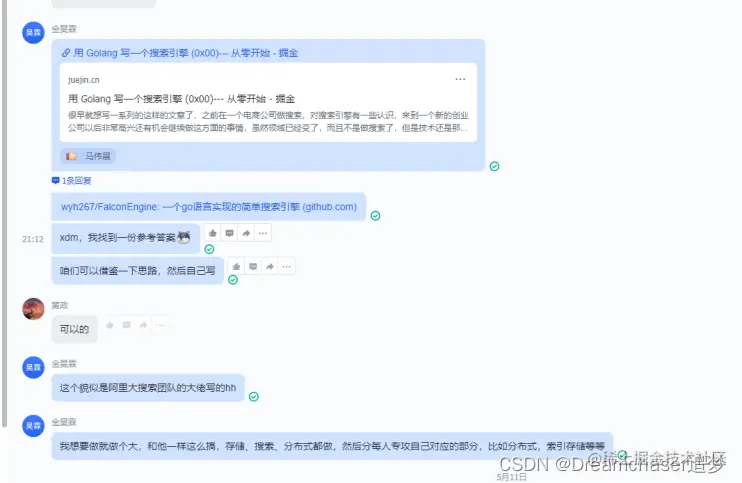Forward the "咱们可以借鉴一下思路" message
This screenshot has width=742, height=483.
click(x=270, y=267)
